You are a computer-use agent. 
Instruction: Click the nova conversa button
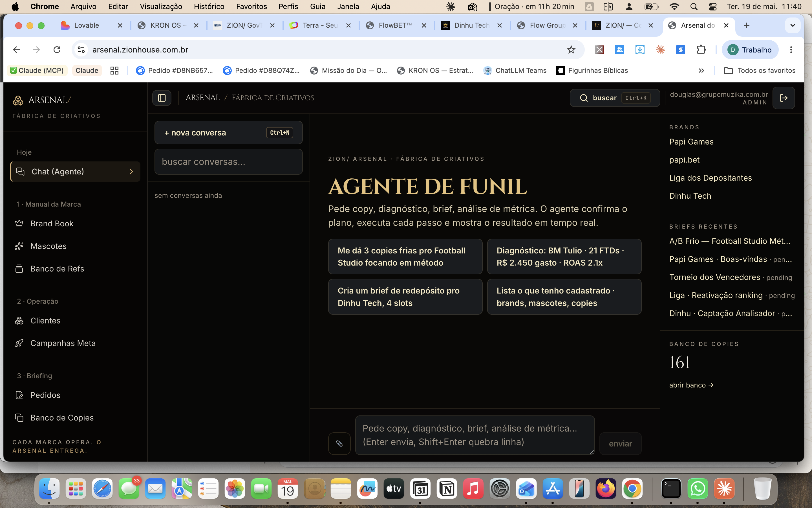228,133
